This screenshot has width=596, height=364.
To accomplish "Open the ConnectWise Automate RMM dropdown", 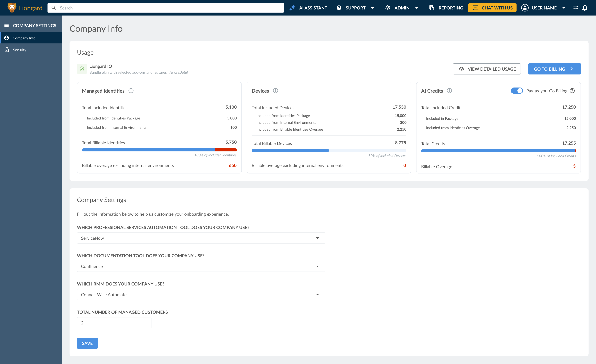I will (201, 295).
